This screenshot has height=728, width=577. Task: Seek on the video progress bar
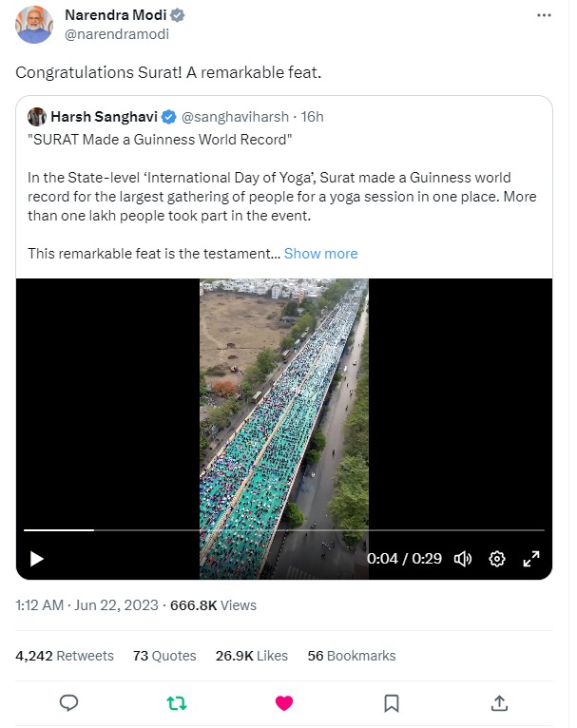(x=284, y=529)
